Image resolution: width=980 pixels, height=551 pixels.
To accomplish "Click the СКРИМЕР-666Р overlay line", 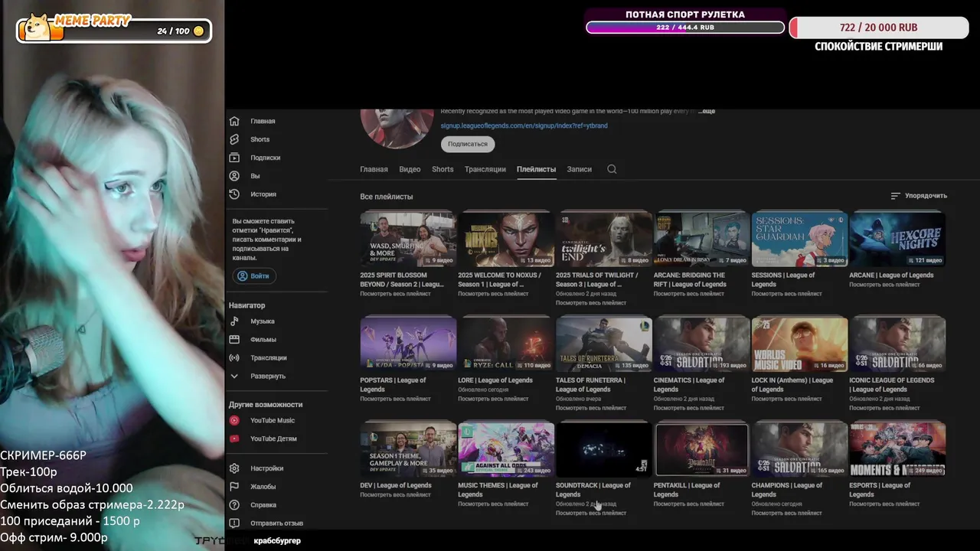I will [43, 455].
